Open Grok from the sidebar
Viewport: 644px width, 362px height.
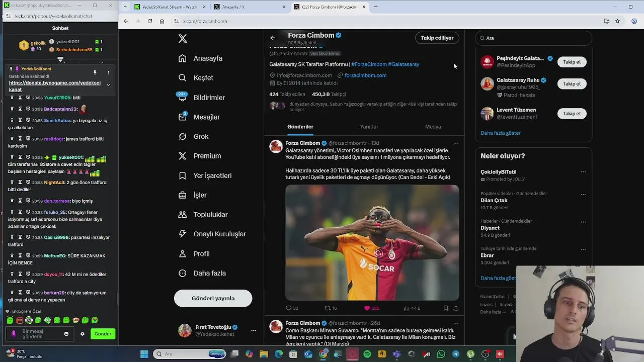(x=193, y=137)
